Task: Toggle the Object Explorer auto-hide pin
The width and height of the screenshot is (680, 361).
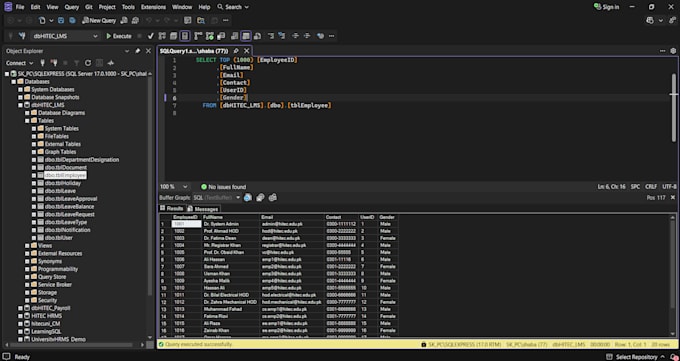Action: pyautogui.click(x=137, y=51)
